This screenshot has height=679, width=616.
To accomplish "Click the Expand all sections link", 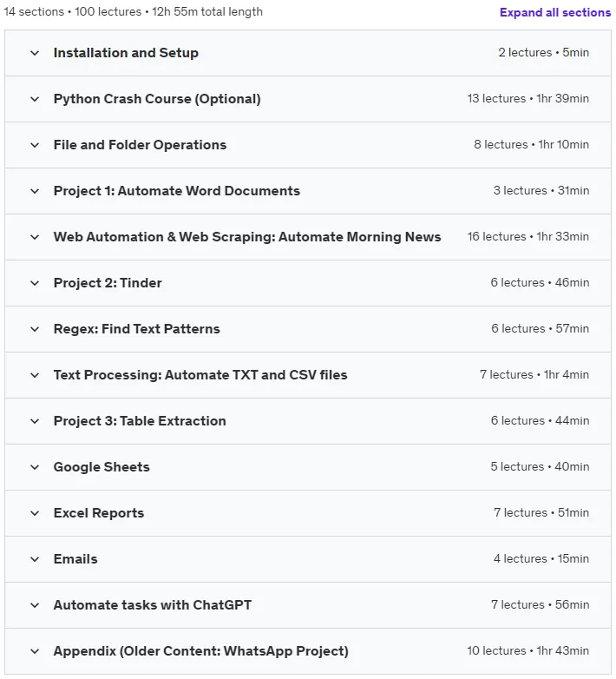I will [x=555, y=12].
